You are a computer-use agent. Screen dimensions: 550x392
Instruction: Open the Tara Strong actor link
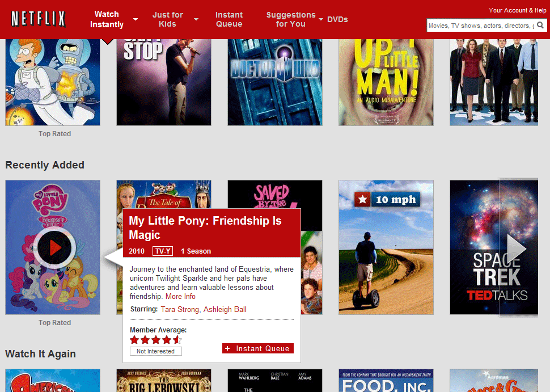click(180, 310)
